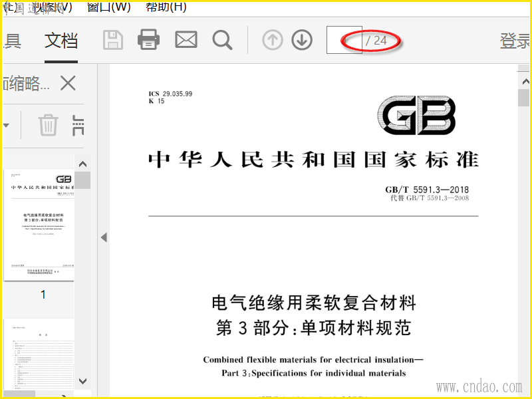Click the document vertical scrollbar handle
The width and height of the screenshot is (532, 399).
click(524, 98)
